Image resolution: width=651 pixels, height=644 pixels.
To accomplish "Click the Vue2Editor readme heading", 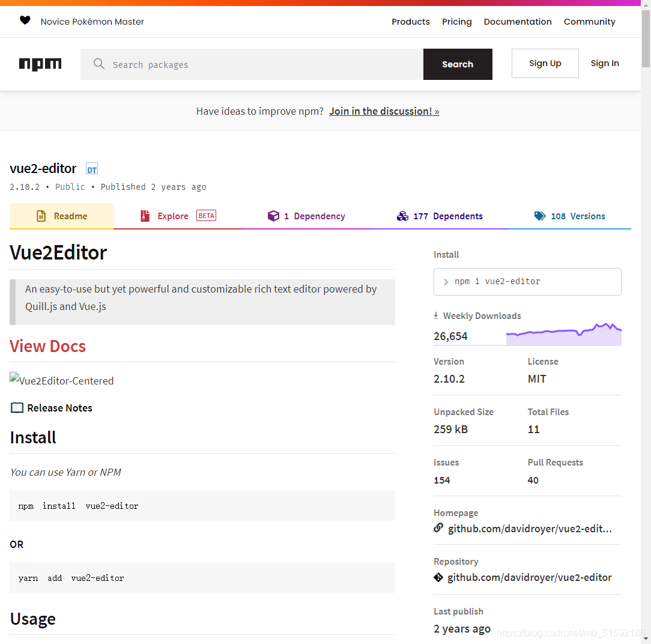I will point(58,252).
